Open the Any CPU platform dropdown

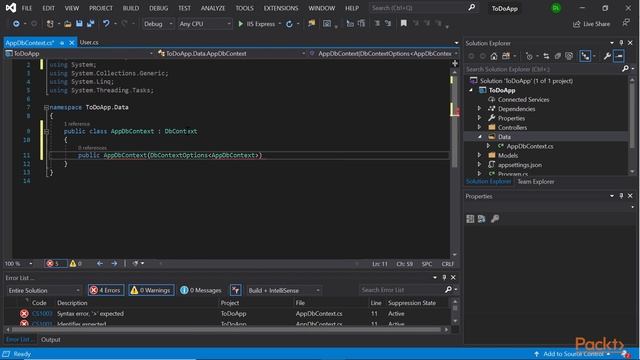[205, 24]
